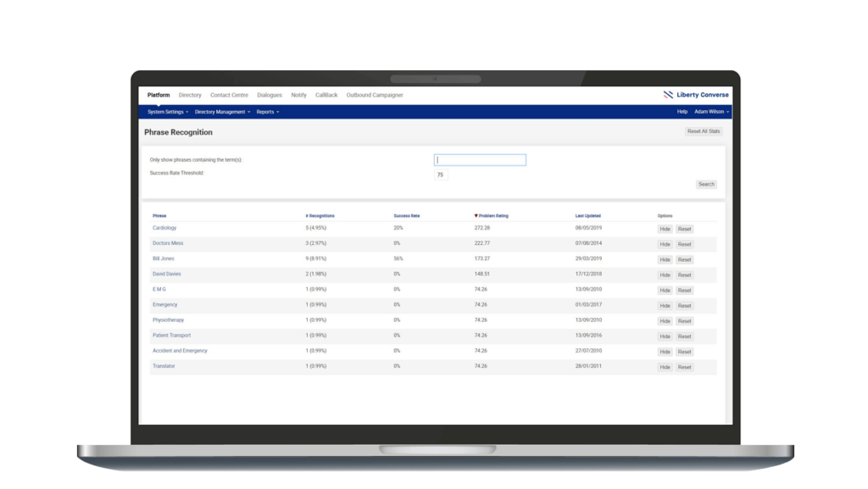Open the Doctors Mess phrase link
This screenshot has height=489, width=868.
167,243
